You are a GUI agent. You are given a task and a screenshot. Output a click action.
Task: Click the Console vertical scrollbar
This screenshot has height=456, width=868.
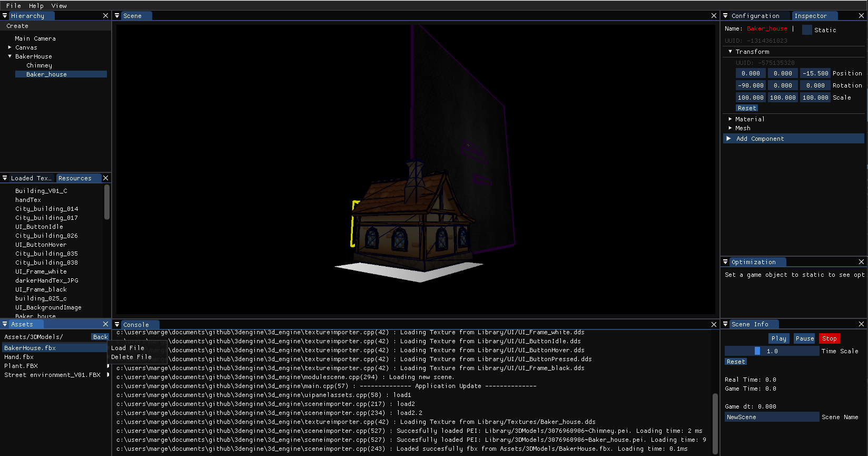pos(715,423)
